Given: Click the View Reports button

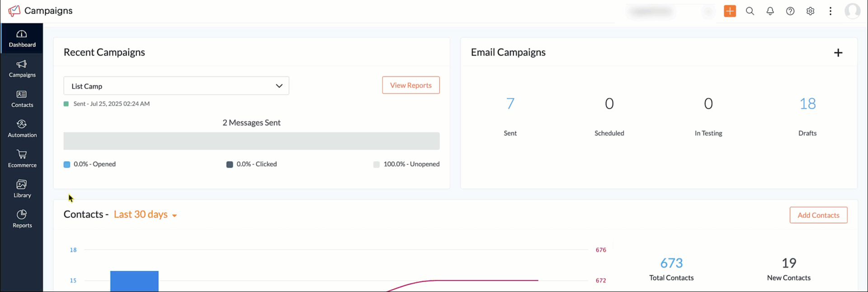Looking at the screenshot, I should click(410, 85).
